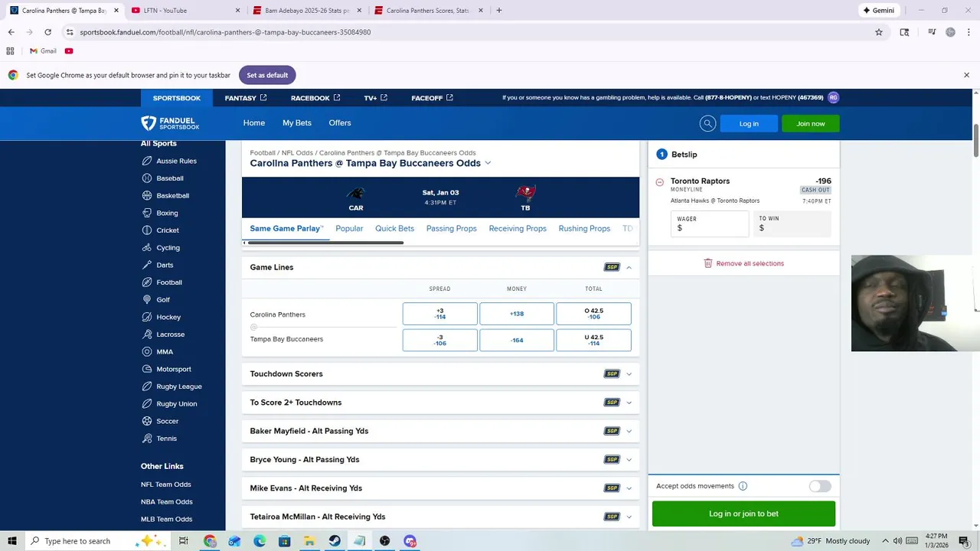
Task: Open the Rushing Props tab
Action: [584, 229]
